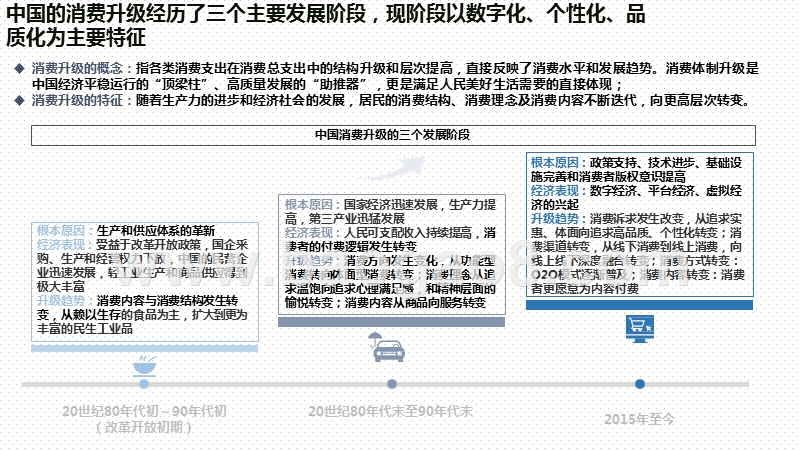Click 经济表现 in the left stage box
This screenshot has height=450, width=800.
pyautogui.click(x=60, y=245)
